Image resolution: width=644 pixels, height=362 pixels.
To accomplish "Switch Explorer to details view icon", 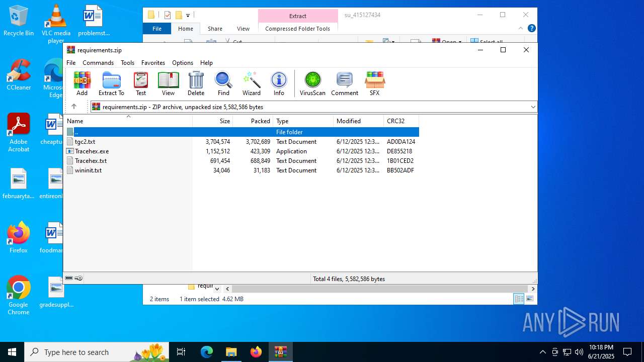I will tap(519, 299).
